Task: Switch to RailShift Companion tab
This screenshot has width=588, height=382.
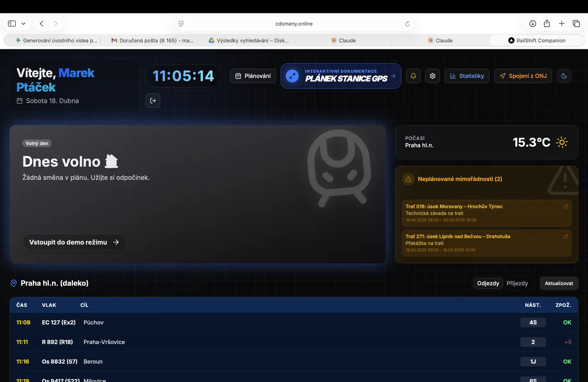Action: pos(537,40)
